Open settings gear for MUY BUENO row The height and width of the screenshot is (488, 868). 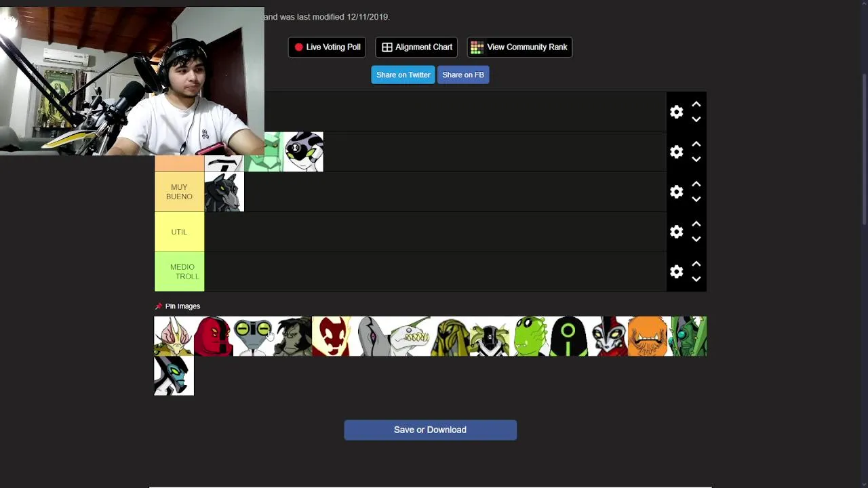click(x=676, y=192)
